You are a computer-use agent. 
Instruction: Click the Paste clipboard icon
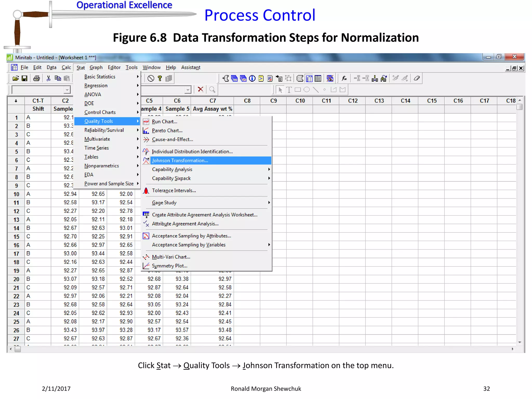click(x=67, y=78)
